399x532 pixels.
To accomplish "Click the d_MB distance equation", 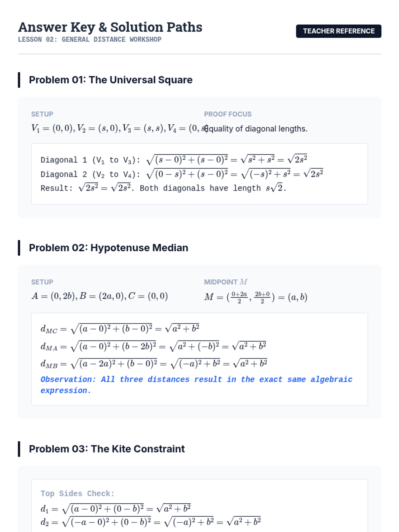I will tap(154, 363).
